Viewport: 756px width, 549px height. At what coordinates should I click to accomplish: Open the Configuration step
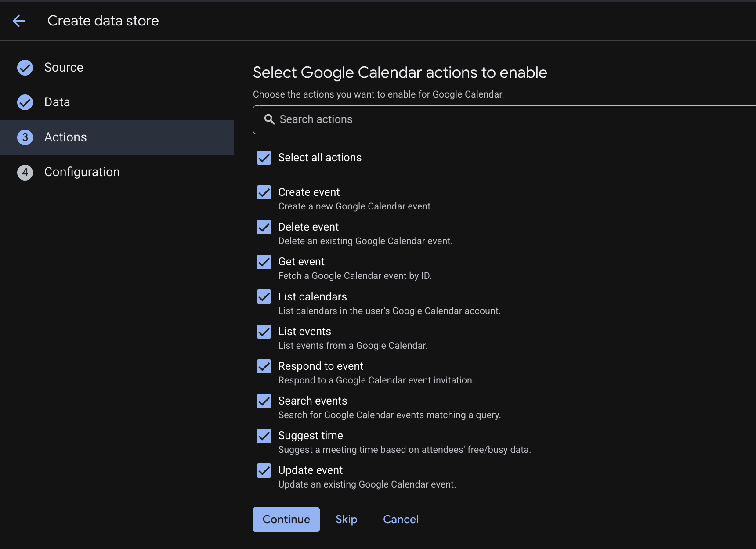pos(117,172)
